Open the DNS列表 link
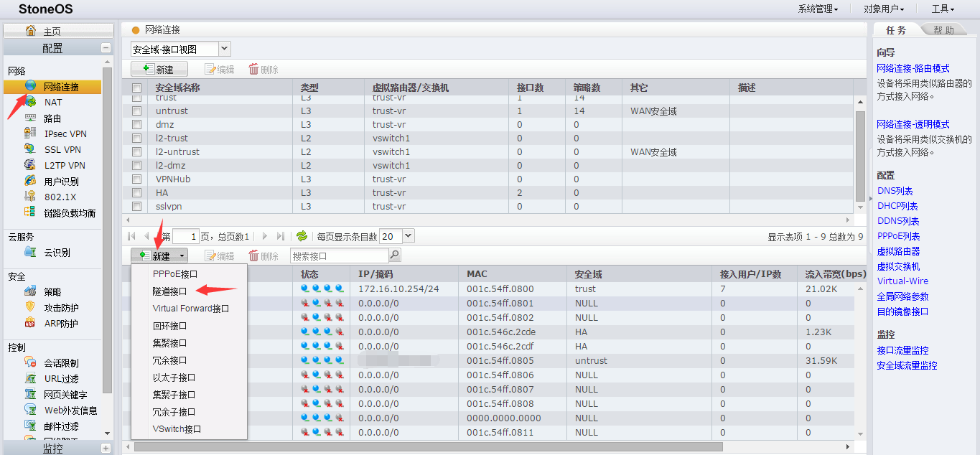Screen dimensions: 980x455 (x=895, y=191)
